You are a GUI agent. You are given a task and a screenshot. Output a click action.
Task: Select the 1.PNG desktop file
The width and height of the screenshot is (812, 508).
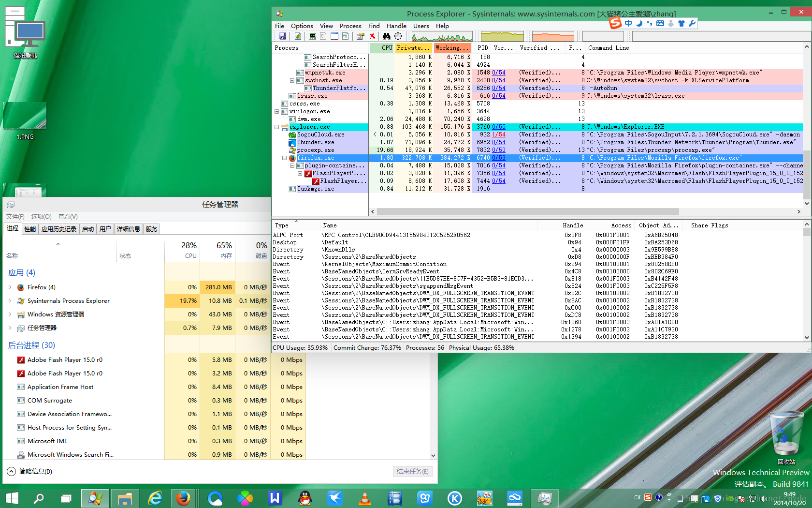point(25,121)
